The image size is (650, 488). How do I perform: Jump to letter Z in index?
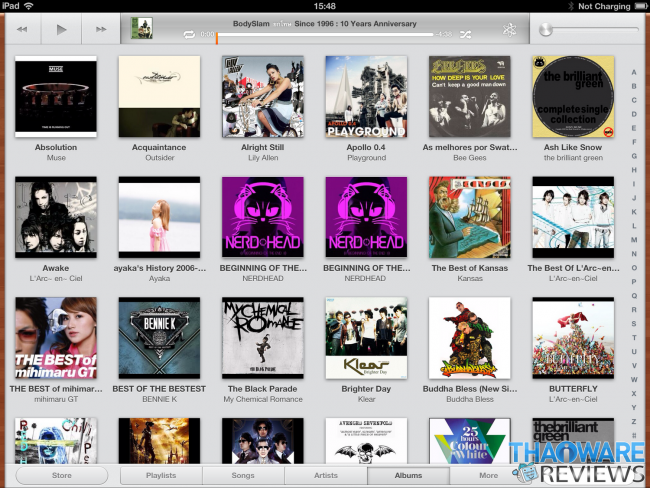tap(634, 421)
